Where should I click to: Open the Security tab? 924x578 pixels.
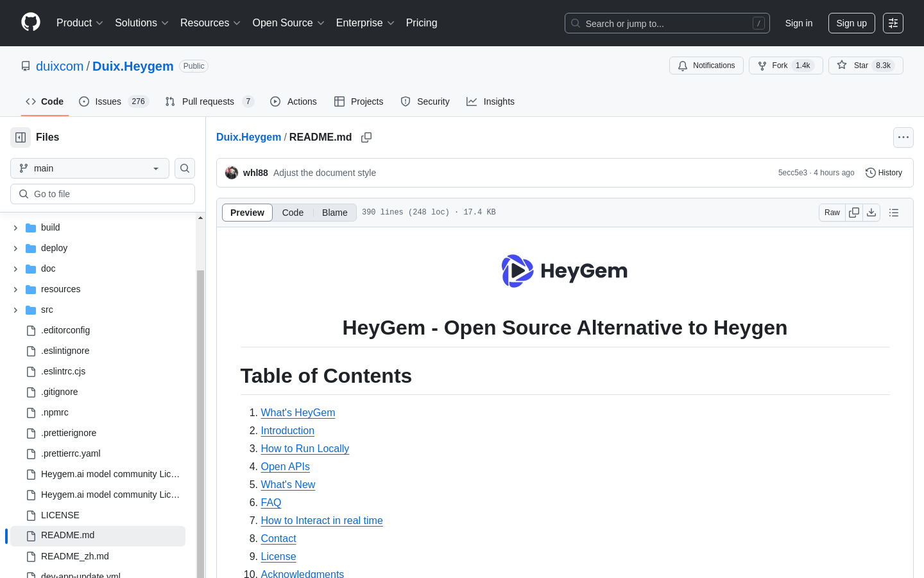click(x=425, y=101)
